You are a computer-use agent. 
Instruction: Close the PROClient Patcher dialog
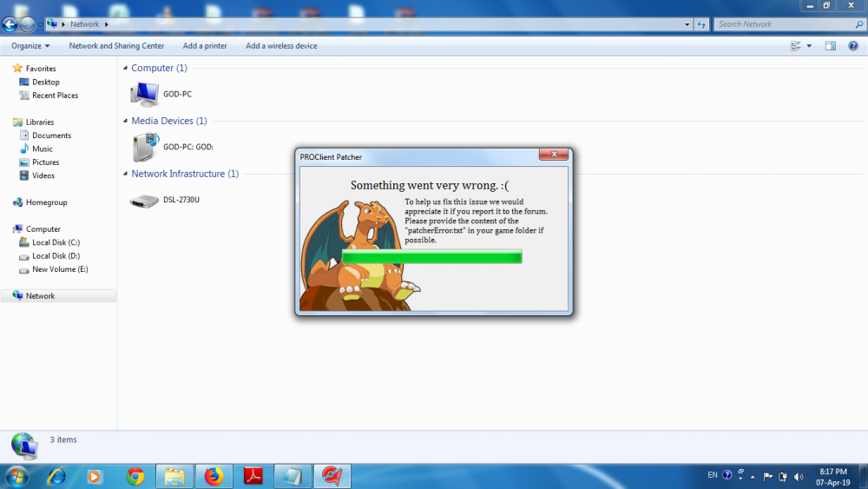[553, 156]
